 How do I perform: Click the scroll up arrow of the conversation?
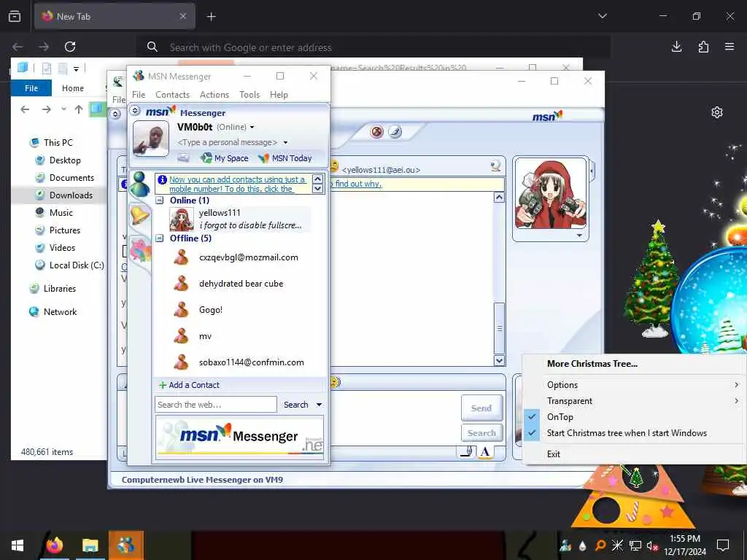[499, 198]
